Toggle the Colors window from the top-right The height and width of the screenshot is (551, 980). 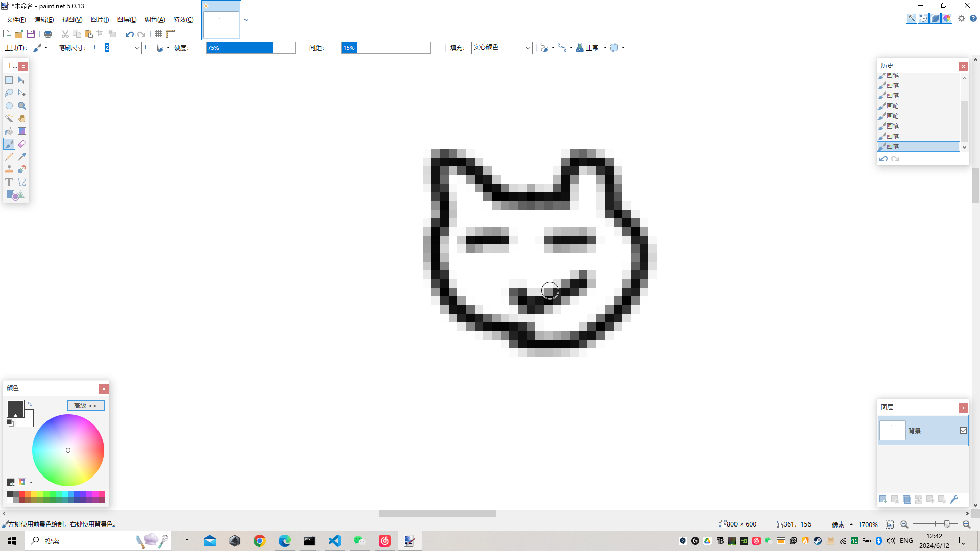[947, 18]
